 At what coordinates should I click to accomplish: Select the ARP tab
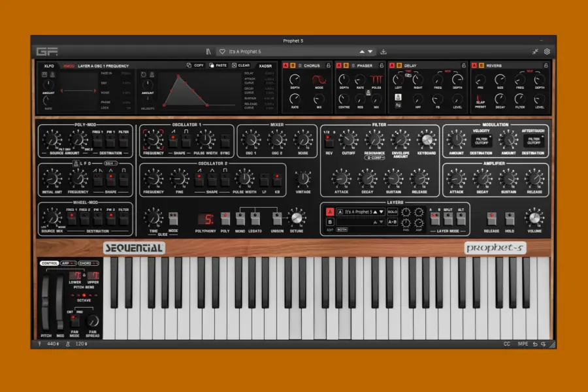click(x=68, y=263)
